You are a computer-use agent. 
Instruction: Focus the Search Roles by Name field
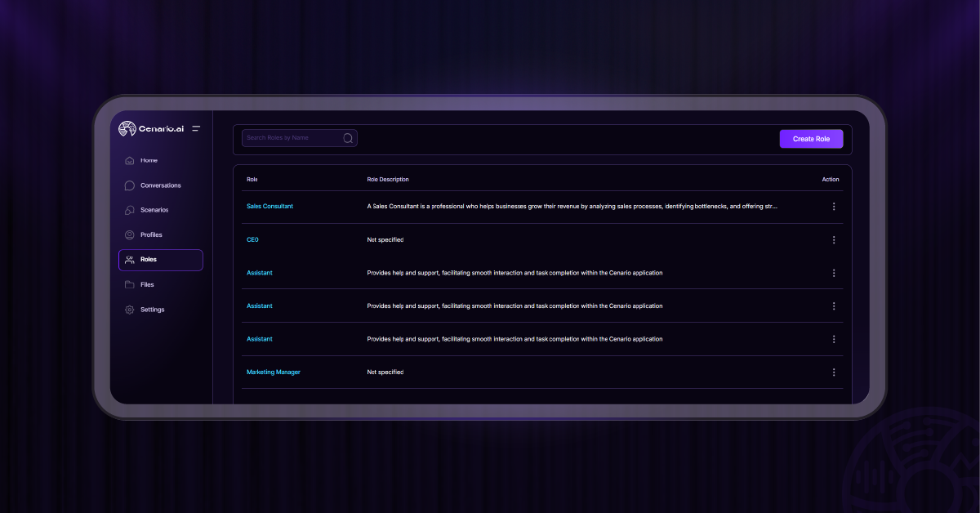pos(300,138)
